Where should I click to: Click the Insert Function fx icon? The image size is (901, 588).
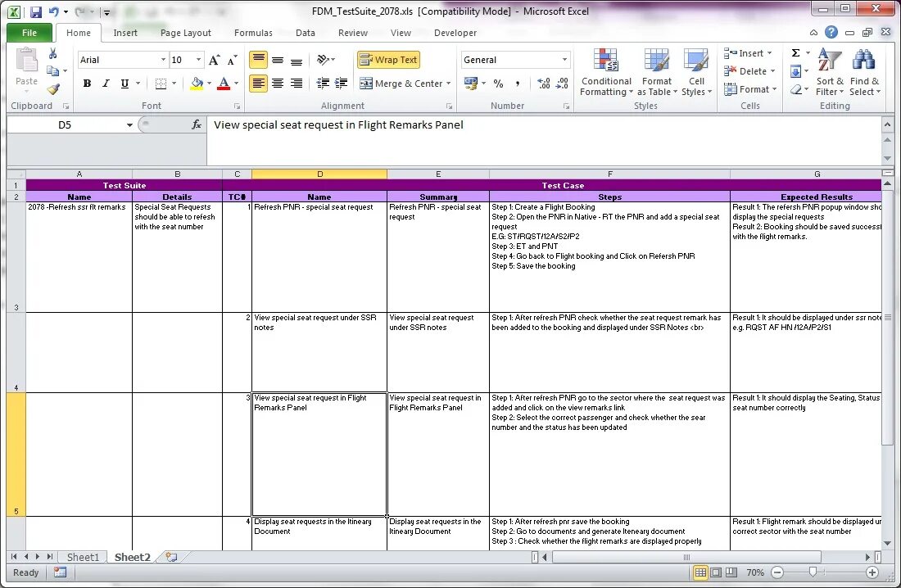tap(197, 124)
